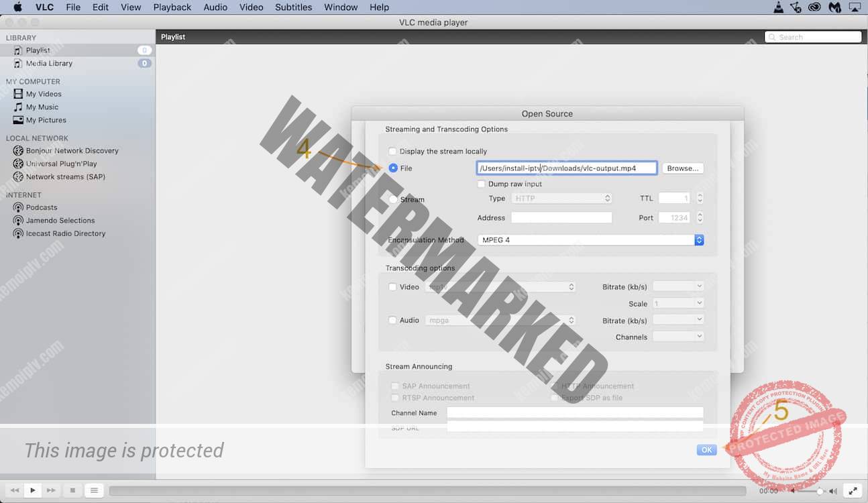Select the Stream radio button

393,199
